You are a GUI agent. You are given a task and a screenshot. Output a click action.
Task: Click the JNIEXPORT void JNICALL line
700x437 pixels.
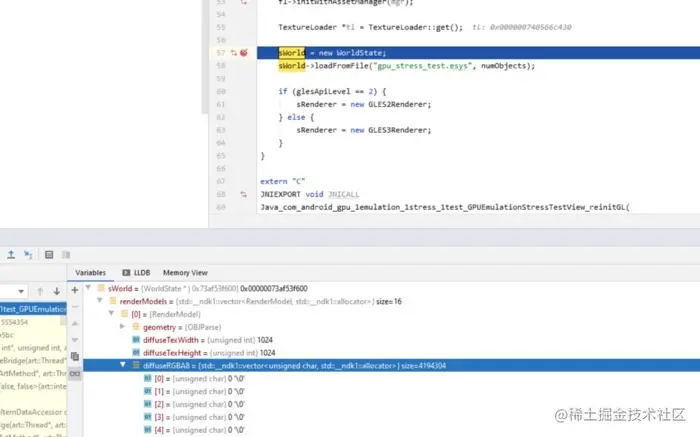tap(310, 195)
